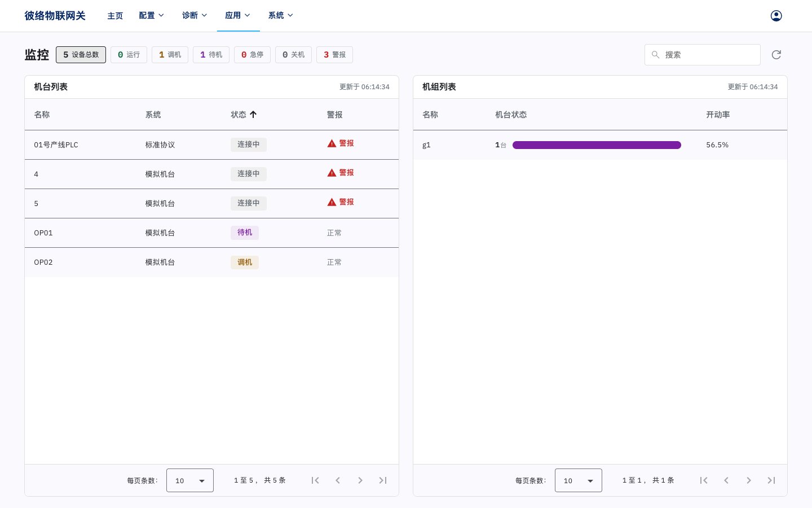Click warning triangle icon in row 4
812x508 pixels.
tap(332, 173)
